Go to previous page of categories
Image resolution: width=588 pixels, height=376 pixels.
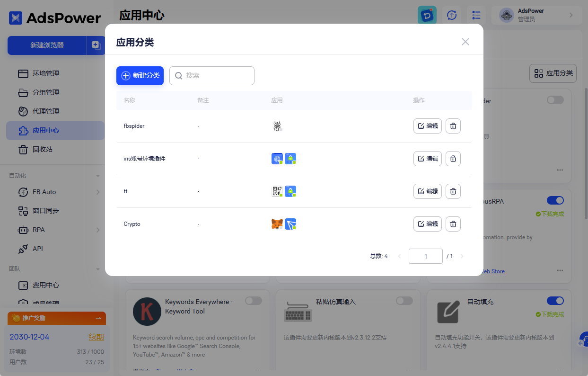pos(399,256)
